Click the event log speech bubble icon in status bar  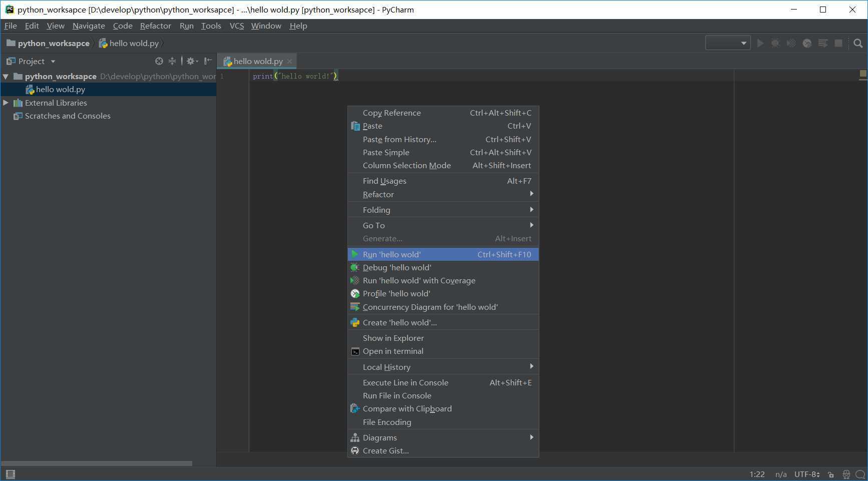pos(860,474)
